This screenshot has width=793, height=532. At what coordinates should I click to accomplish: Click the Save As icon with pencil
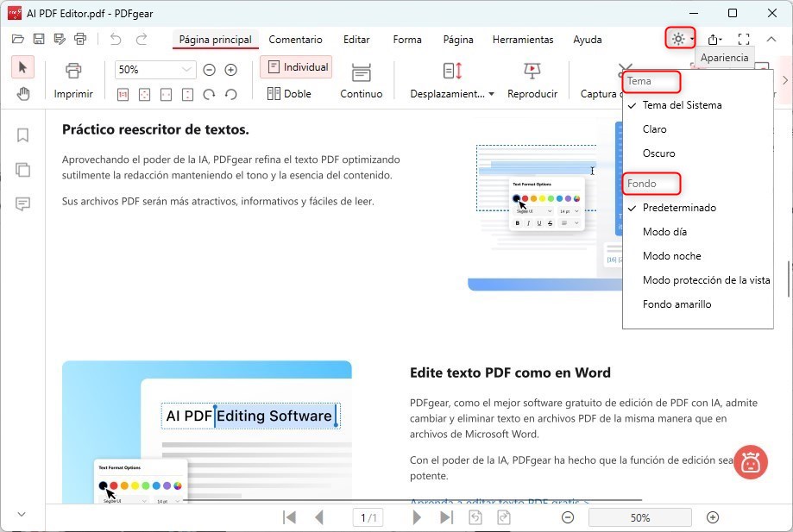[x=60, y=39]
